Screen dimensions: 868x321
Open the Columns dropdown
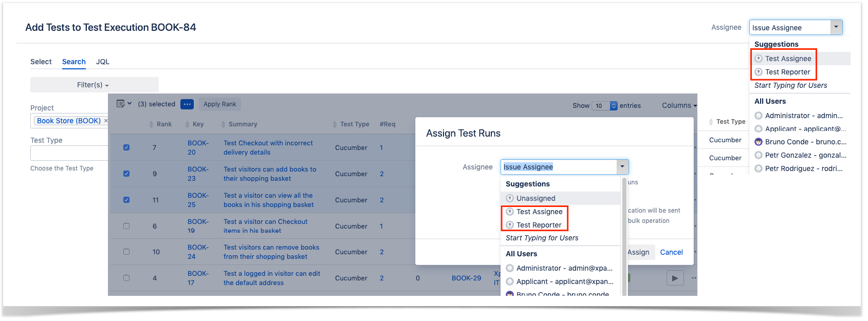click(x=679, y=105)
